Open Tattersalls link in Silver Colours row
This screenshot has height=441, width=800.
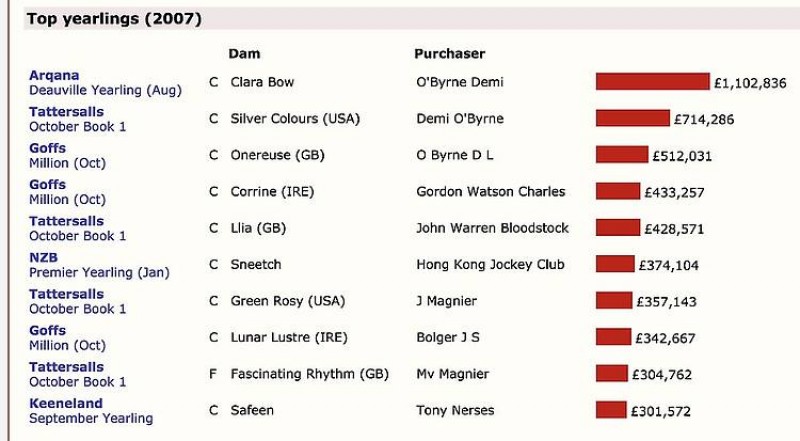point(66,112)
